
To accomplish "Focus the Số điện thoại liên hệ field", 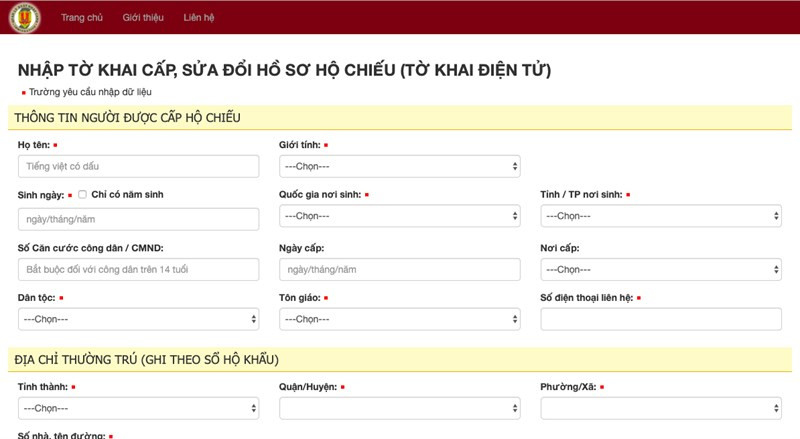I will [660, 319].
